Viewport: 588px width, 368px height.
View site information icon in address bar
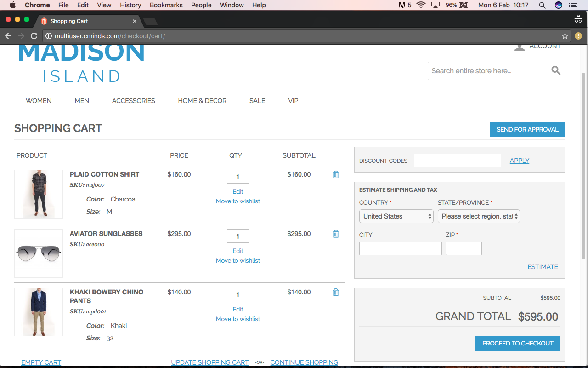[48, 36]
